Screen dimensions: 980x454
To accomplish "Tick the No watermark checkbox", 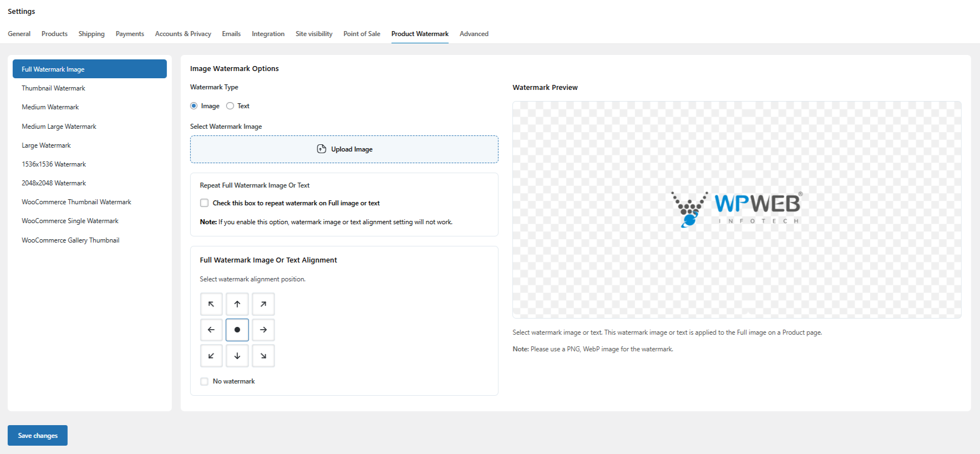I will point(205,381).
